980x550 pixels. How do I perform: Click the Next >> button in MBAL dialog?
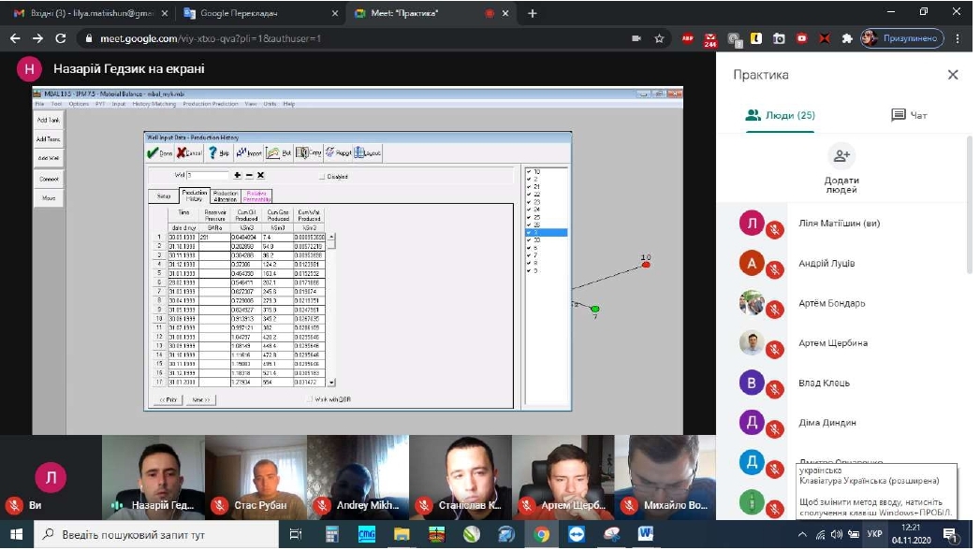[200, 399]
